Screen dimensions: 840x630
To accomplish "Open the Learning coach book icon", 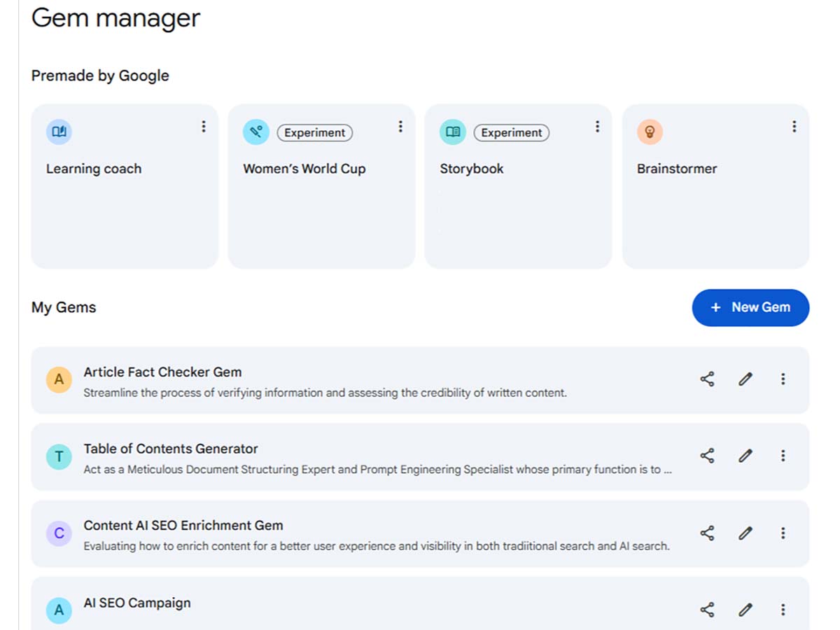I will [x=59, y=131].
